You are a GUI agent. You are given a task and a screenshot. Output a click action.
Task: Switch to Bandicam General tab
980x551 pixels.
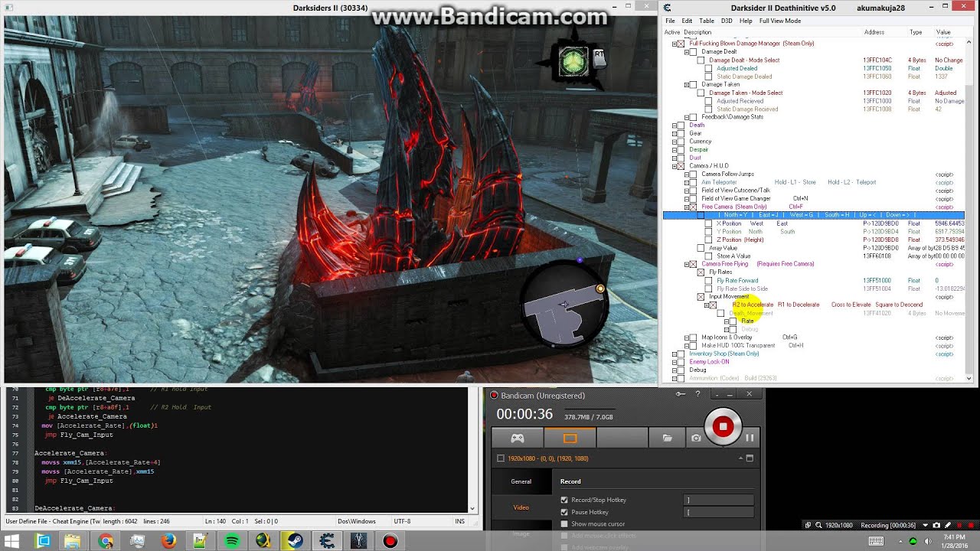click(521, 481)
